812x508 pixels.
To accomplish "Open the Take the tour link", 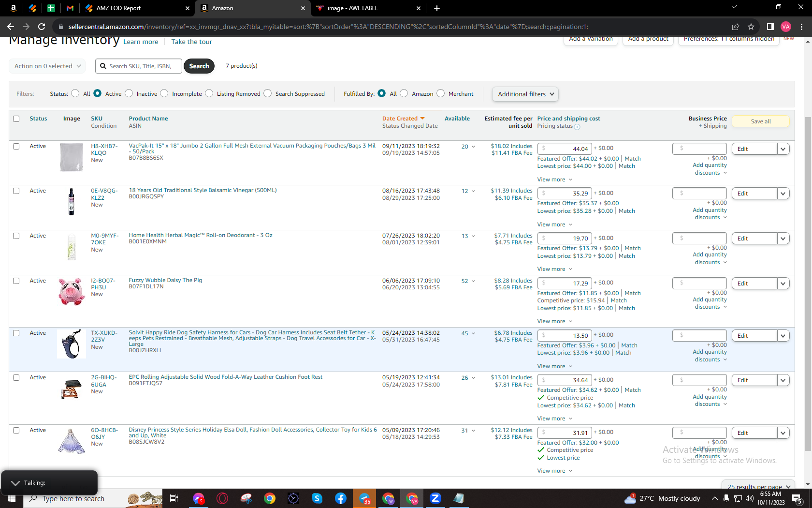I will 191,42.
